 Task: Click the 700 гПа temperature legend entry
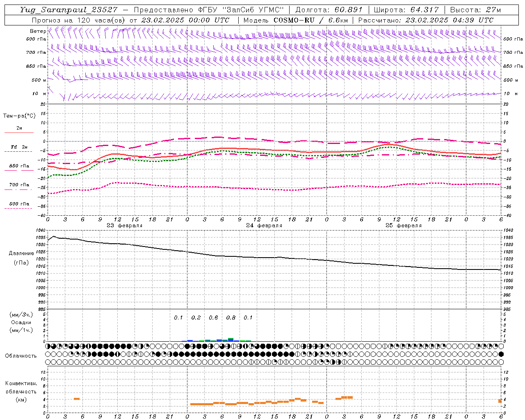19,185
